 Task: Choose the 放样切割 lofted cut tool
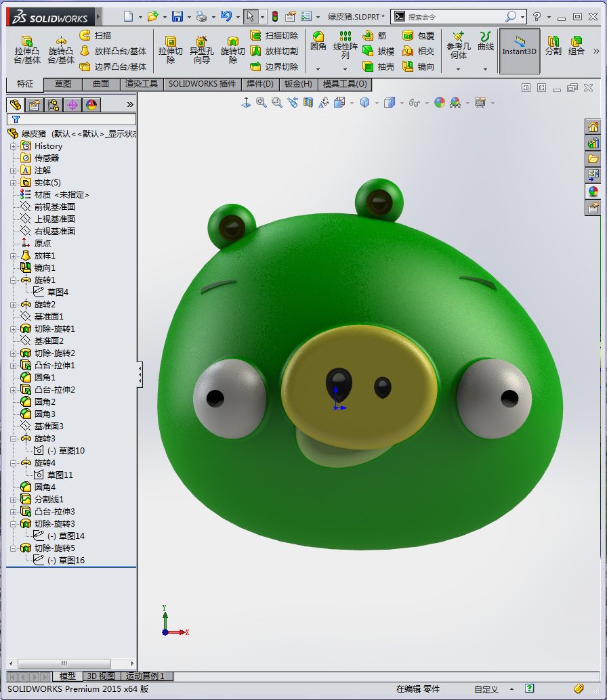[x=274, y=51]
